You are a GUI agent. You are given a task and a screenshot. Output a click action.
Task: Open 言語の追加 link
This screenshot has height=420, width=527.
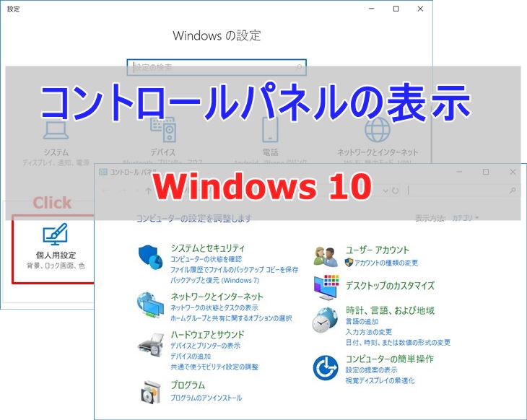(x=362, y=322)
